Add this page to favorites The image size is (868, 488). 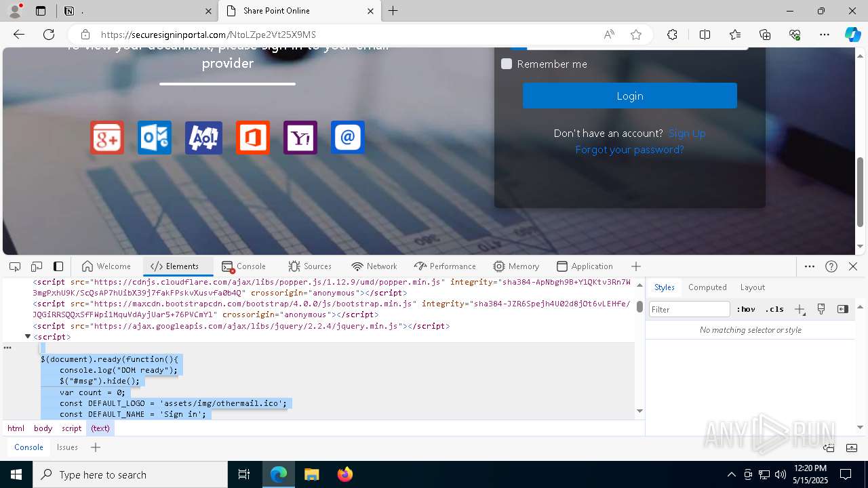pos(636,35)
